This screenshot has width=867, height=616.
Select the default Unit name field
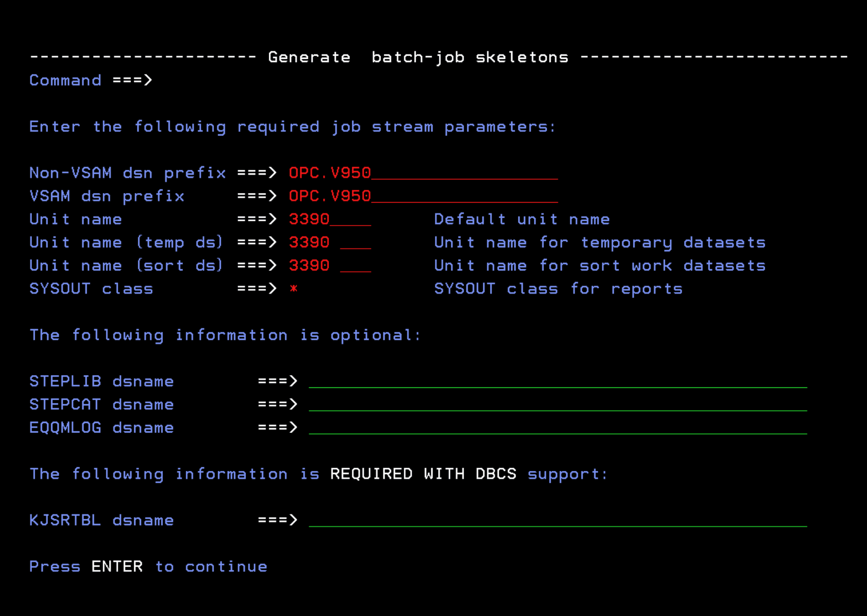pyautogui.click(x=329, y=219)
